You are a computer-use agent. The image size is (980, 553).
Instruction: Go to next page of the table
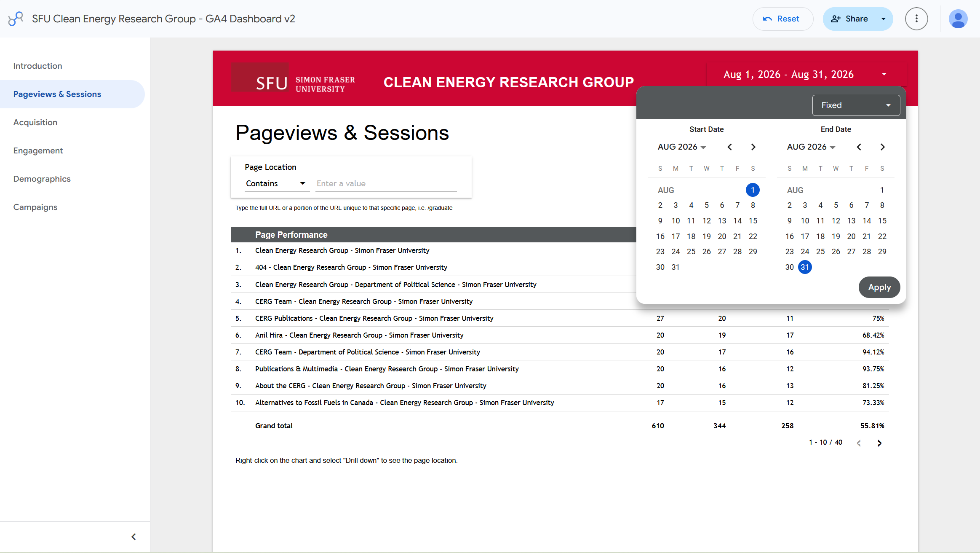click(x=879, y=443)
